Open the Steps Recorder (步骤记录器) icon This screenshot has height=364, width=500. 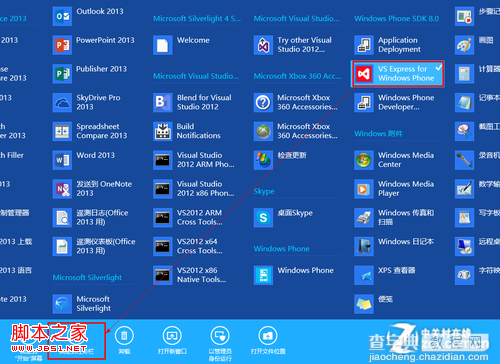(464, 16)
